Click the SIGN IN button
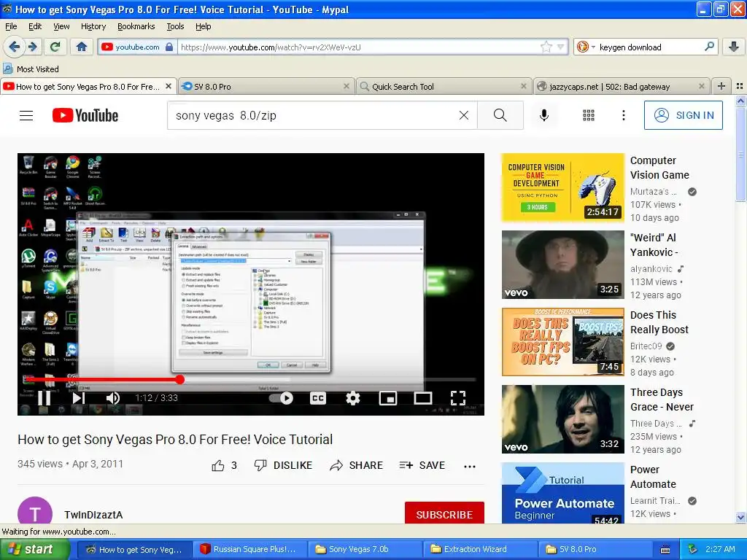The width and height of the screenshot is (747, 560). coord(683,115)
